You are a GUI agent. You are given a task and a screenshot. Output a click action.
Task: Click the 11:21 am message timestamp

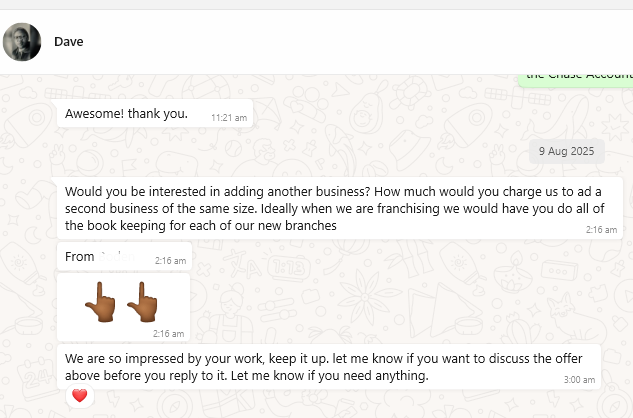(x=229, y=118)
